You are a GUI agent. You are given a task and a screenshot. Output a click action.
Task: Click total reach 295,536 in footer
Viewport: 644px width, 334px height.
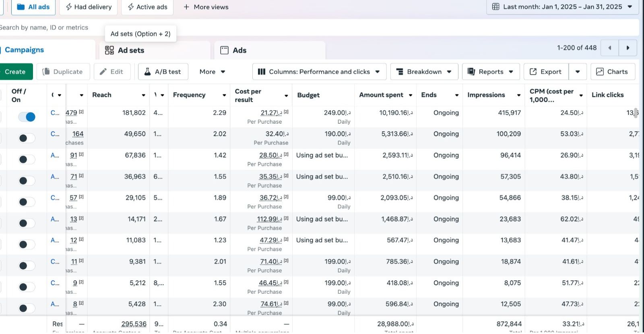pyautogui.click(x=134, y=324)
